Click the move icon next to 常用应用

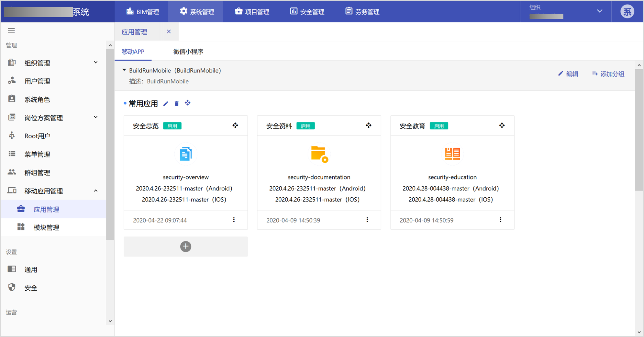188,103
